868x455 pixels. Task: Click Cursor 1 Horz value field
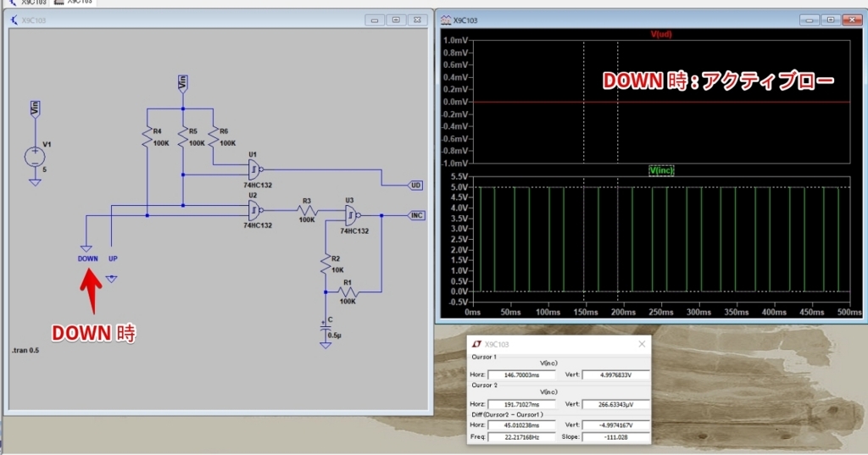(521, 375)
